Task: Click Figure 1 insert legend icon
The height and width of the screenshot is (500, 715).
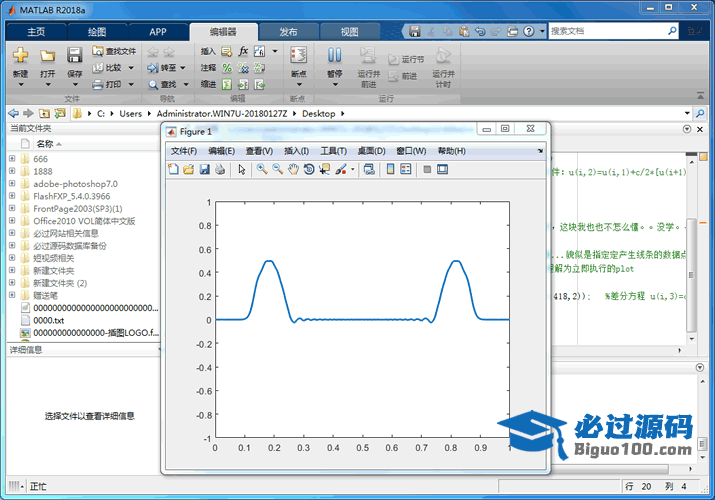Action: 405,169
